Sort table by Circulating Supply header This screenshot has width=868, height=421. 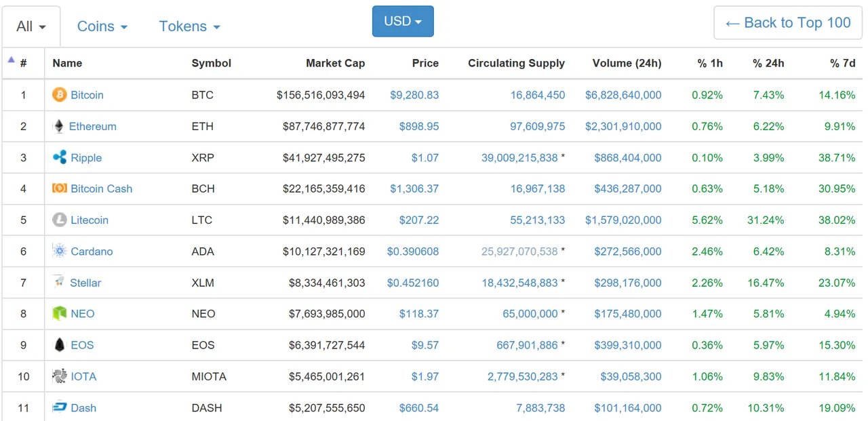[x=516, y=63]
